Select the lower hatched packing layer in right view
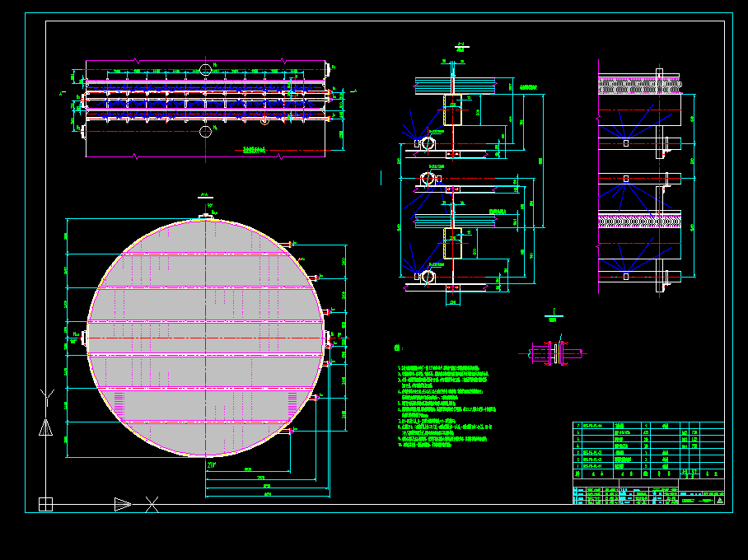The image size is (748, 560). tap(639, 221)
